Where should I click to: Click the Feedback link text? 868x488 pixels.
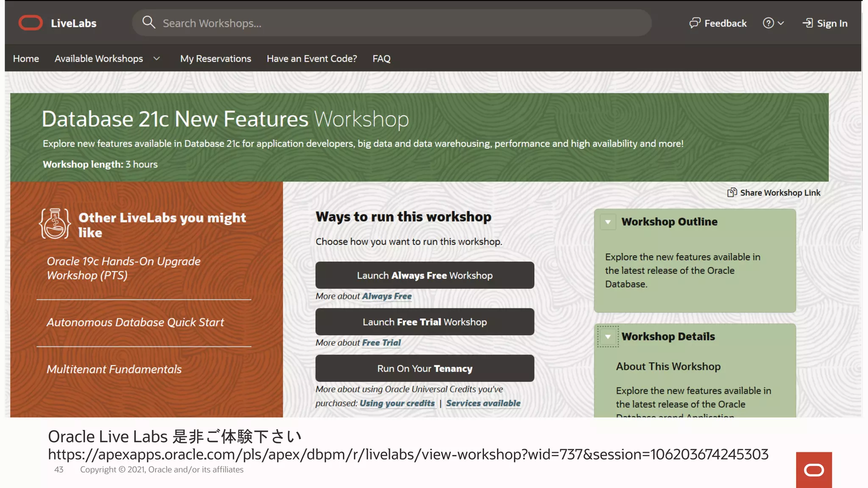click(726, 23)
